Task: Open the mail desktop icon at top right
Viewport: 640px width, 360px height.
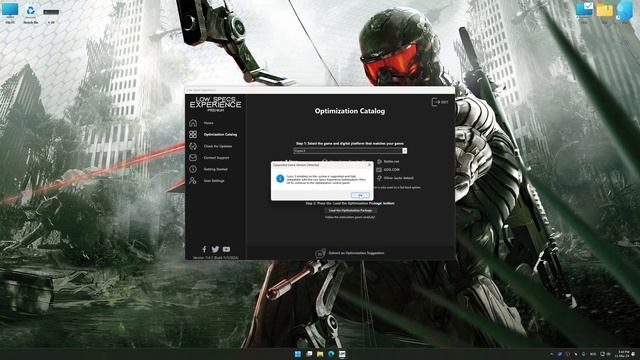Action: tap(584, 11)
